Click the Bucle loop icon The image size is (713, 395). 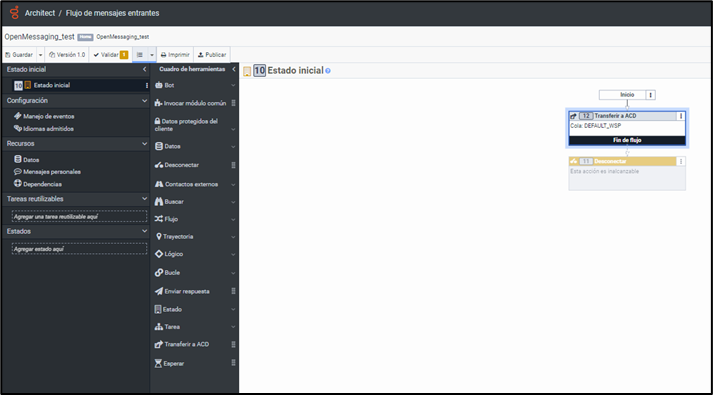point(159,273)
